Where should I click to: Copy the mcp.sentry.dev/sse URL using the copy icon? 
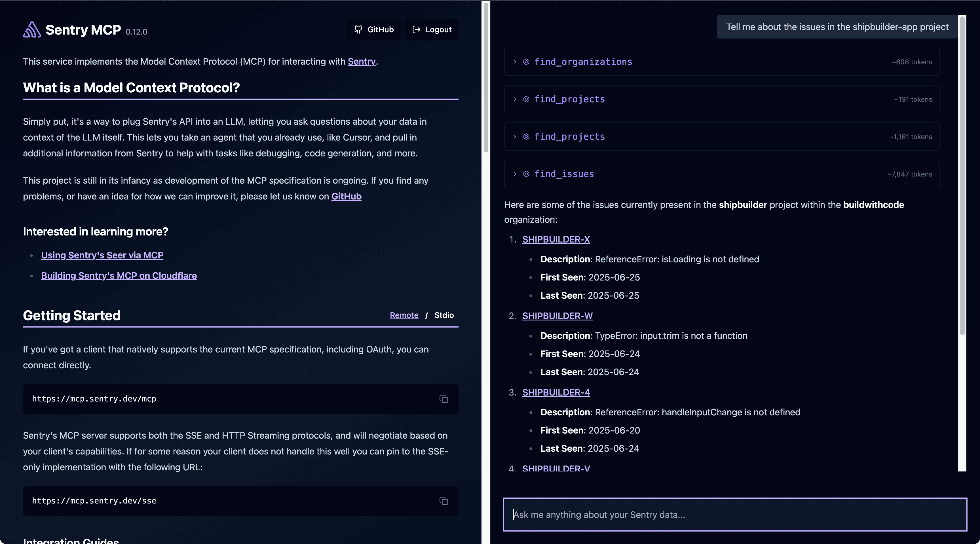tap(443, 501)
